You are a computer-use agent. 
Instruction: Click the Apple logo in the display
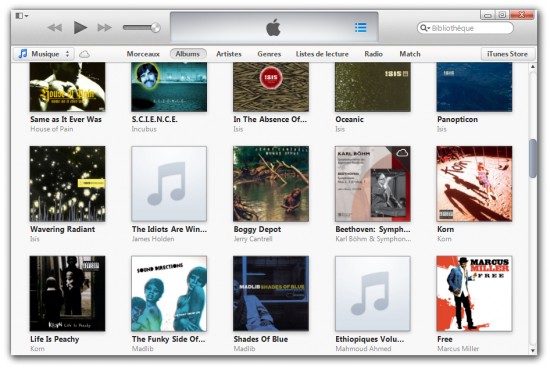click(x=273, y=27)
